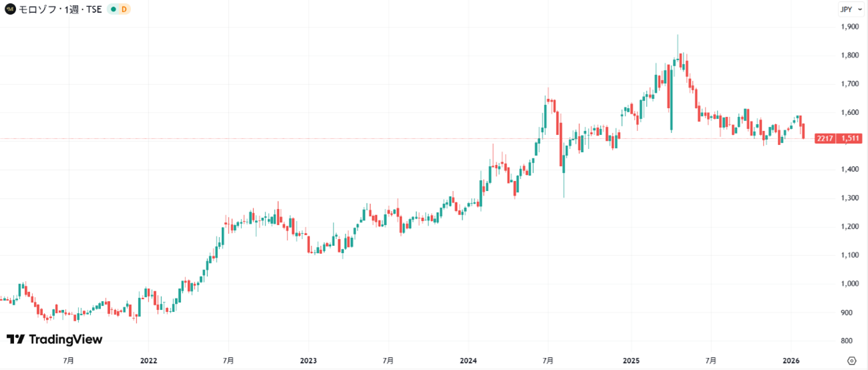
Task: Click the red 1,511 current price label
Action: pyautogui.click(x=850, y=139)
